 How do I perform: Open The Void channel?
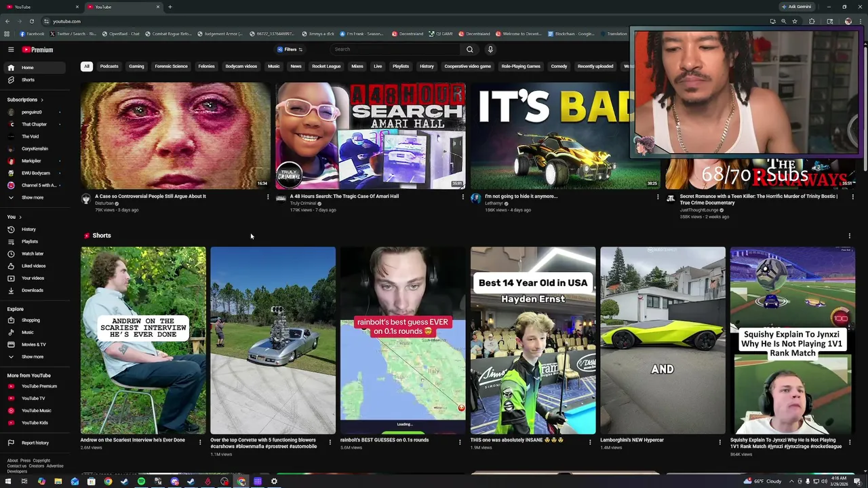pos(34,136)
